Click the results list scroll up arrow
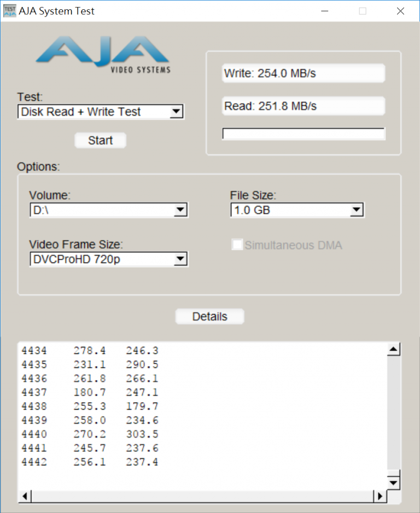420x513 pixels. (393, 349)
